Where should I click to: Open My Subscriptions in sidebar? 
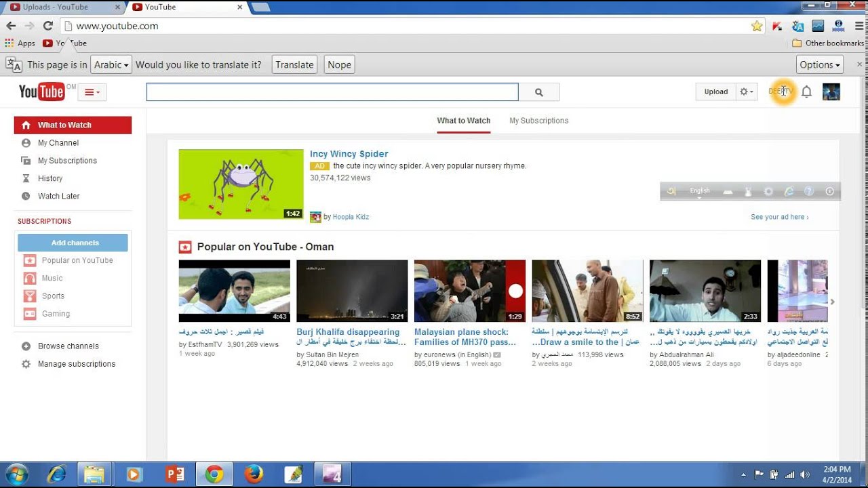click(x=67, y=161)
